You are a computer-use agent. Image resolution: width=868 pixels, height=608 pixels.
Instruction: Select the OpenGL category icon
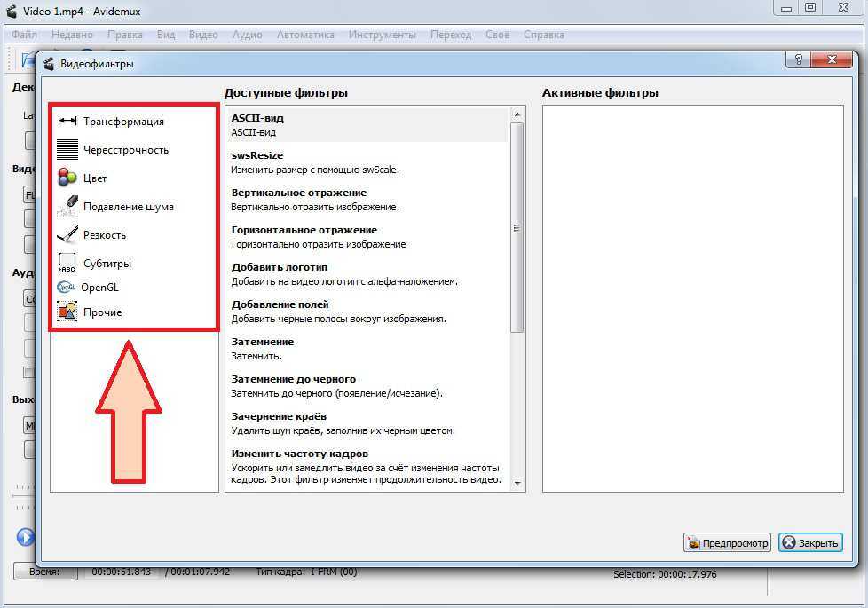[67, 288]
